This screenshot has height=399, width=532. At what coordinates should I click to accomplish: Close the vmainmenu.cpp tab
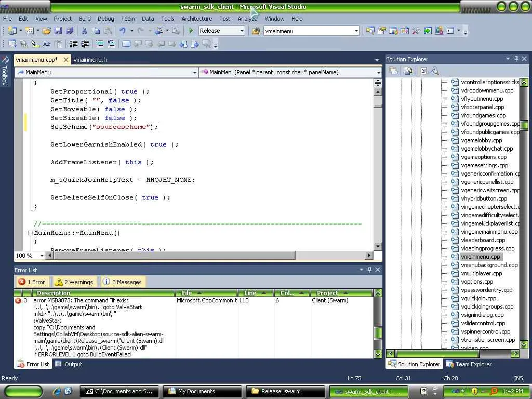[x=66, y=60]
